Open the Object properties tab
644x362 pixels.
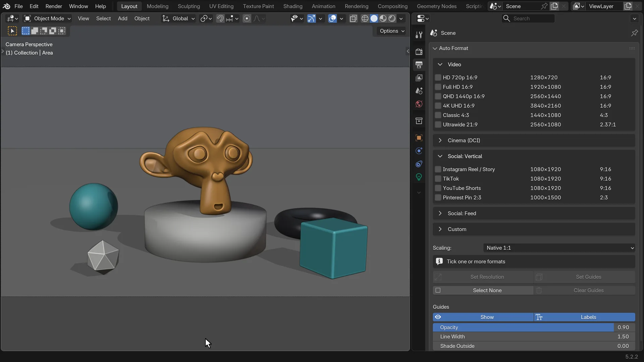[x=419, y=138]
